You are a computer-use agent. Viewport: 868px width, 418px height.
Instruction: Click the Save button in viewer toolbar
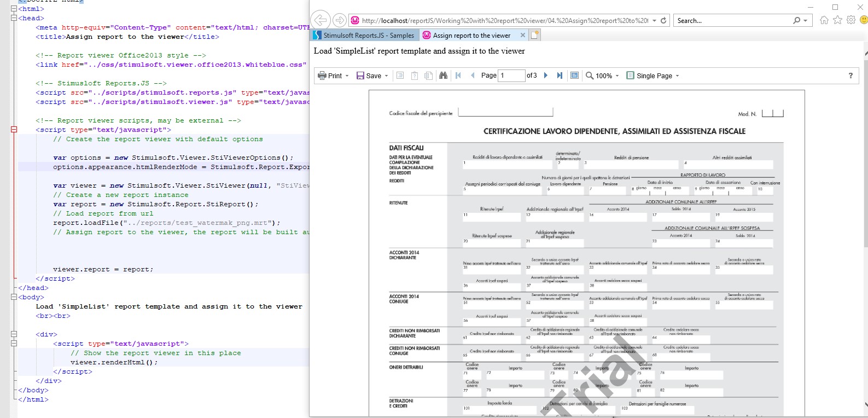pos(369,76)
